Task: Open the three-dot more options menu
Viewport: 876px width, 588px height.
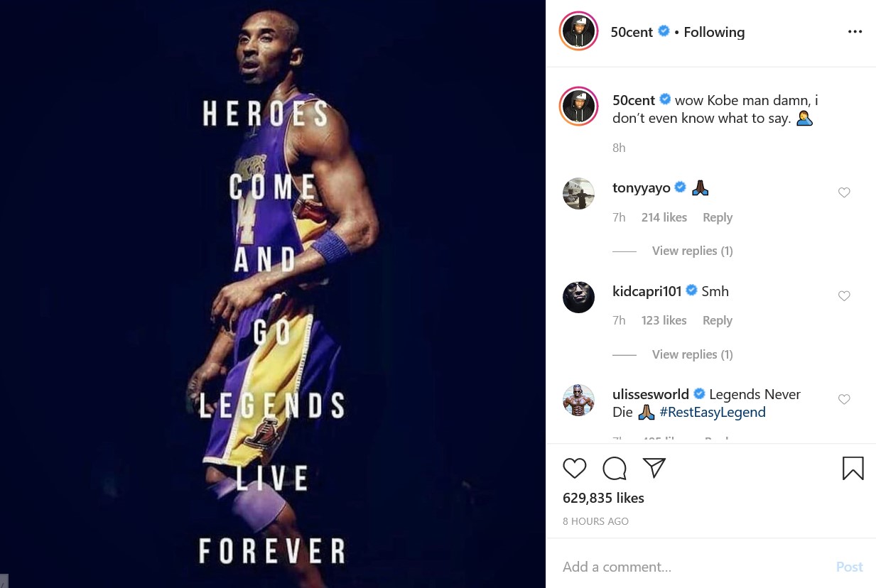Action: (855, 32)
